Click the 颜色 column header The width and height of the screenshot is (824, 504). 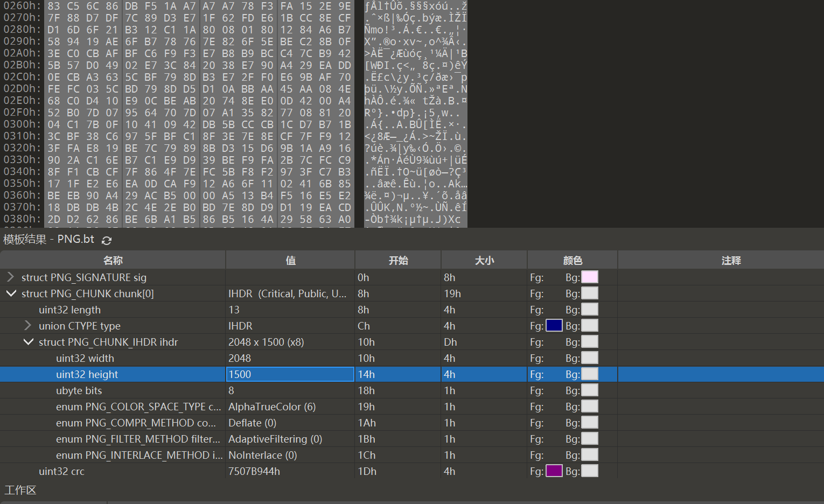[572, 260]
